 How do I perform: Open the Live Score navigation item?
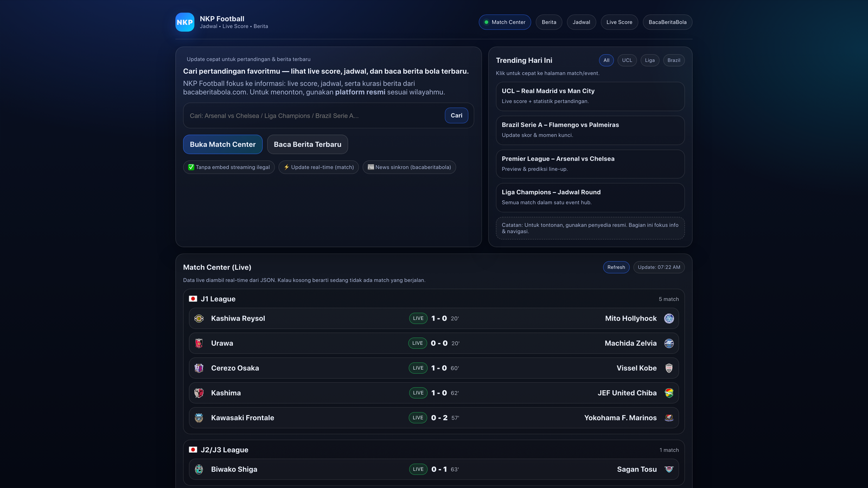[x=619, y=22]
